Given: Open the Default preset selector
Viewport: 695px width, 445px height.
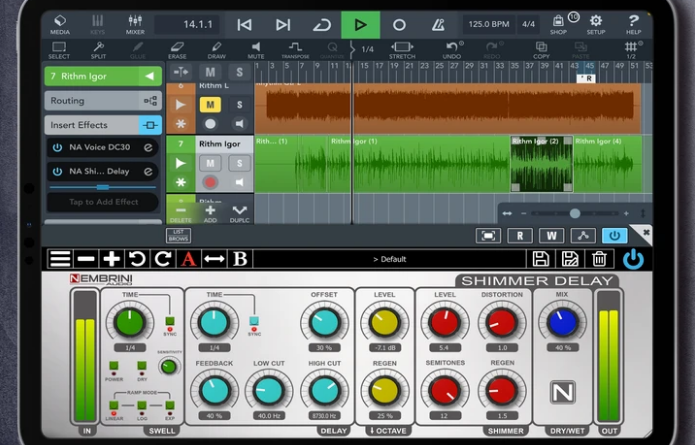Looking at the screenshot, I should (389, 259).
